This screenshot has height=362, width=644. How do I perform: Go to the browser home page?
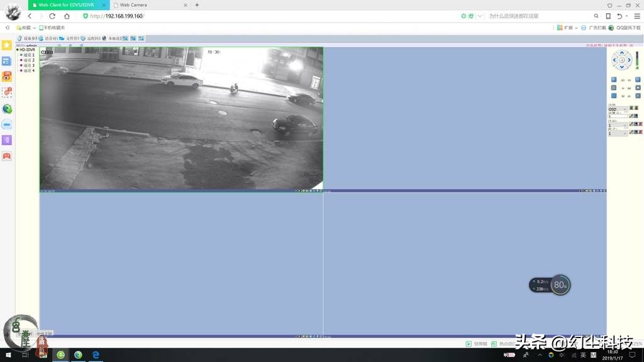[x=67, y=16]
